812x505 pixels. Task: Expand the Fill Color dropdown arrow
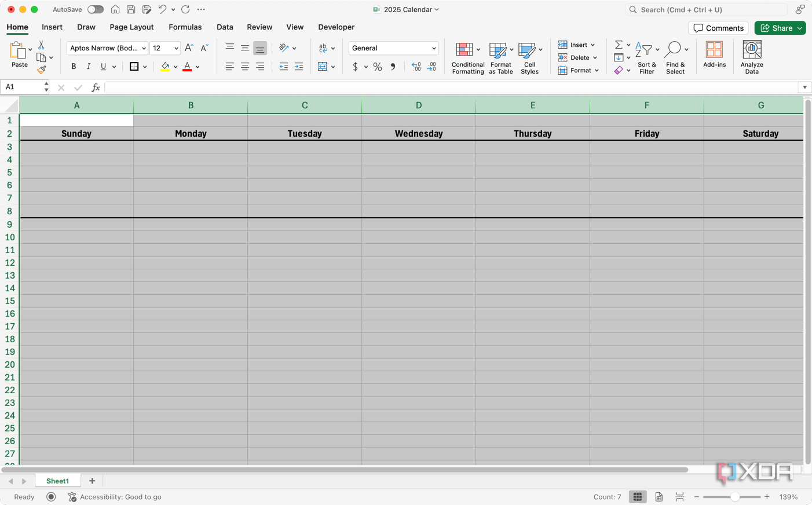click(x=175, y=67)
